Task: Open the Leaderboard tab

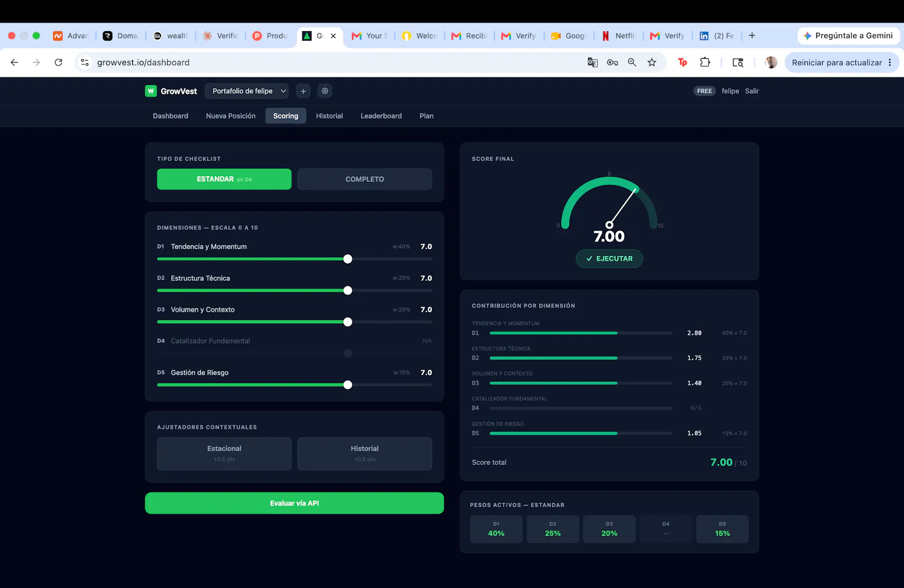Action: 381,116
